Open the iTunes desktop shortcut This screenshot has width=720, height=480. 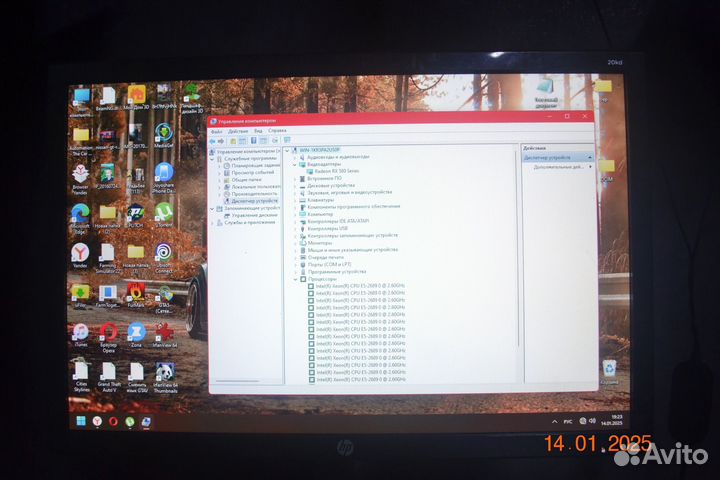coord(80,332)
